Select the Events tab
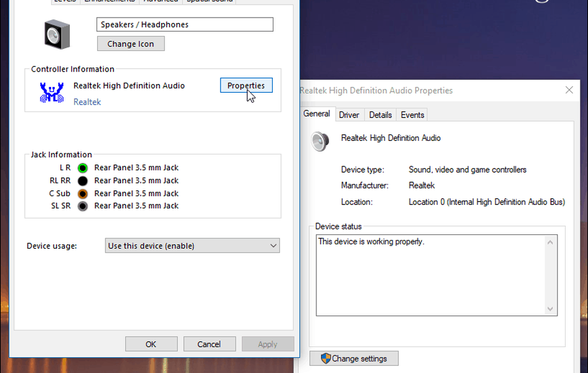The width and height of the screenshot is (588, 373). [x=412, y=115]
